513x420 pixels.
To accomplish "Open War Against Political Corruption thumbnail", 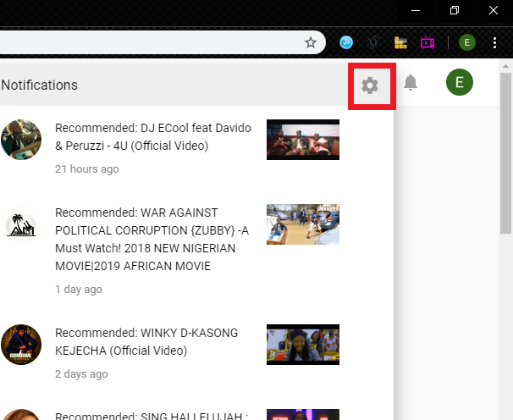I will click(x=303, y=224).
